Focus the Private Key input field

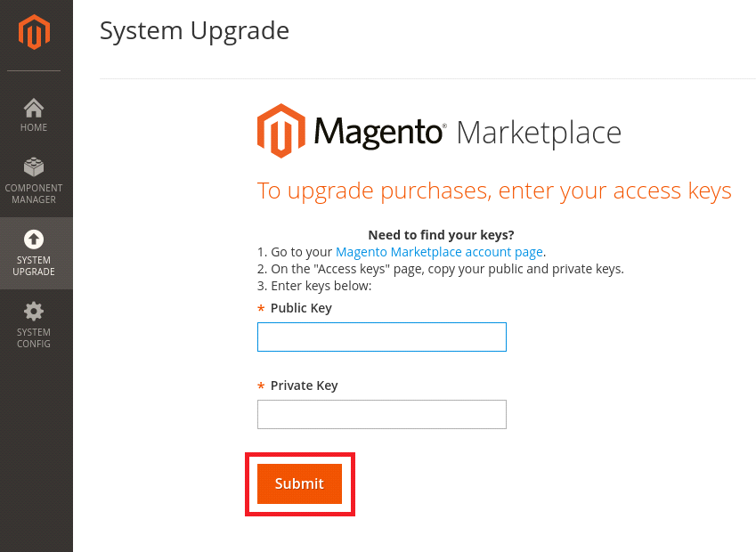(x=382, y=415)
